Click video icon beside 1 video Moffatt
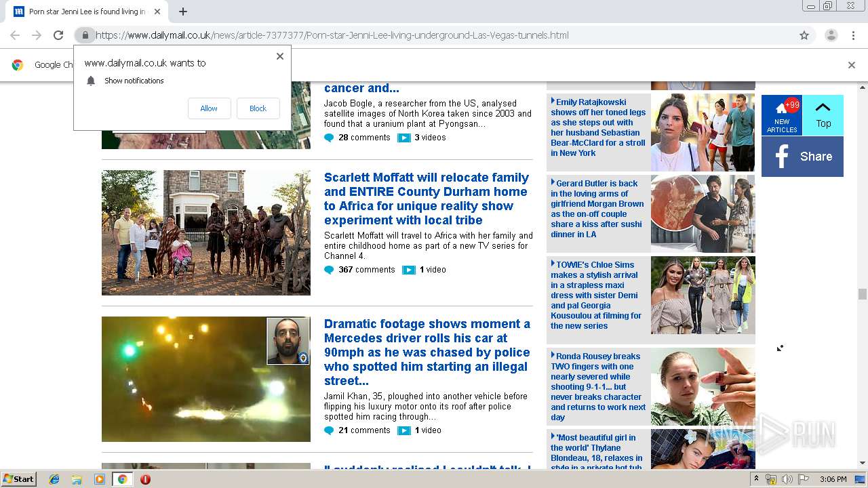The width and height of the screenshot is (868, 488). pyautogui.click(x=408, y=270)
